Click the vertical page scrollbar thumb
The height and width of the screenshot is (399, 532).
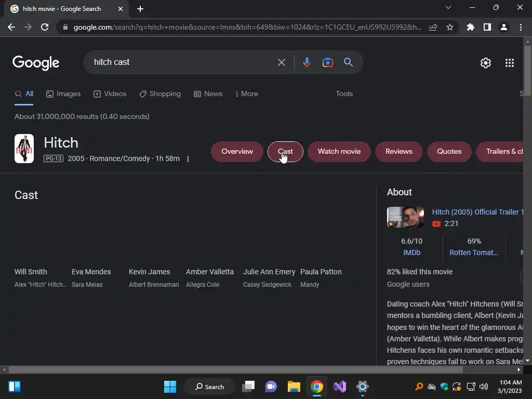point(527,71)
